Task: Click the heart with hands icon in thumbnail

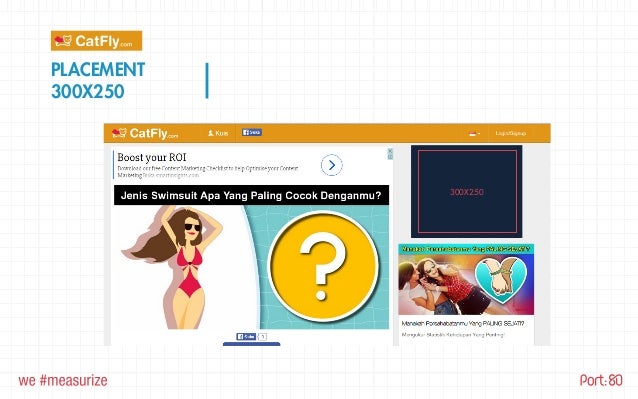Action: coord(501,280)
